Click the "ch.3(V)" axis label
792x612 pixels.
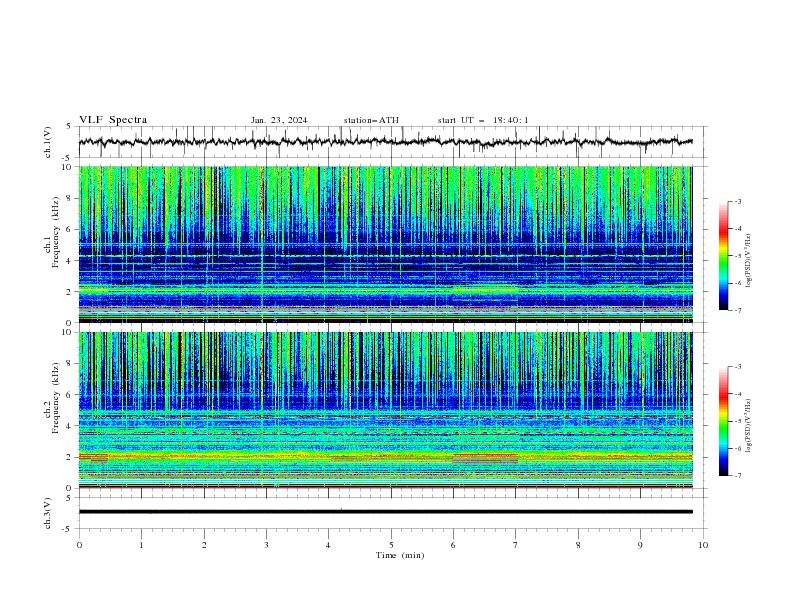pyautogui.click(x=48, y=513)
